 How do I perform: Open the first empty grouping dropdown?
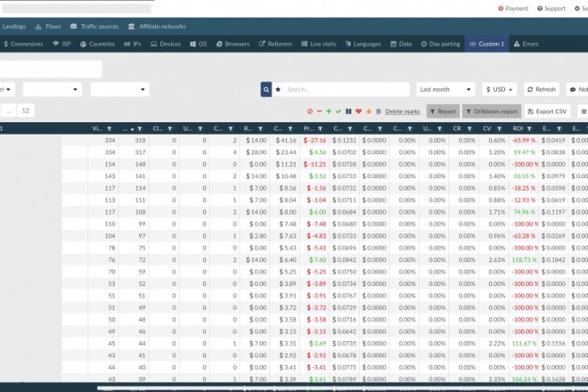pyautogui.click(x=53, y=89)
